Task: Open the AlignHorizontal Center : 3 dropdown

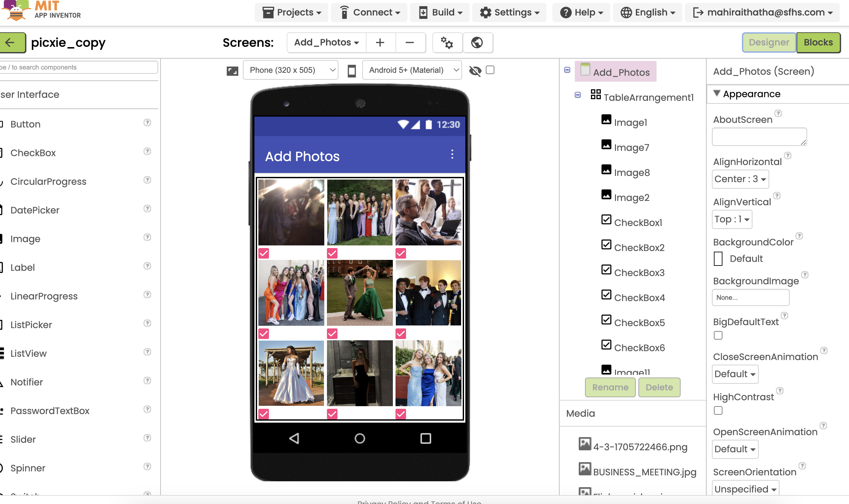Action: pyautogui.click(x=740, y=179)
